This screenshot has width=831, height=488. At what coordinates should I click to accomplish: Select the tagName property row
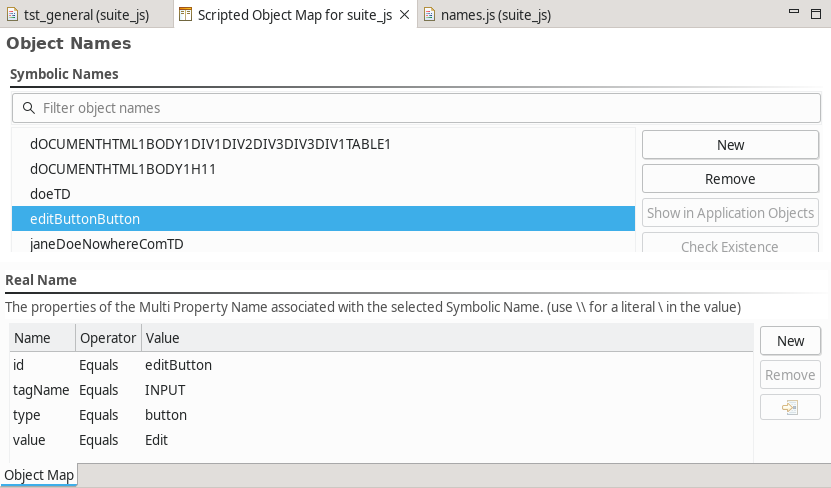point(35,390)
